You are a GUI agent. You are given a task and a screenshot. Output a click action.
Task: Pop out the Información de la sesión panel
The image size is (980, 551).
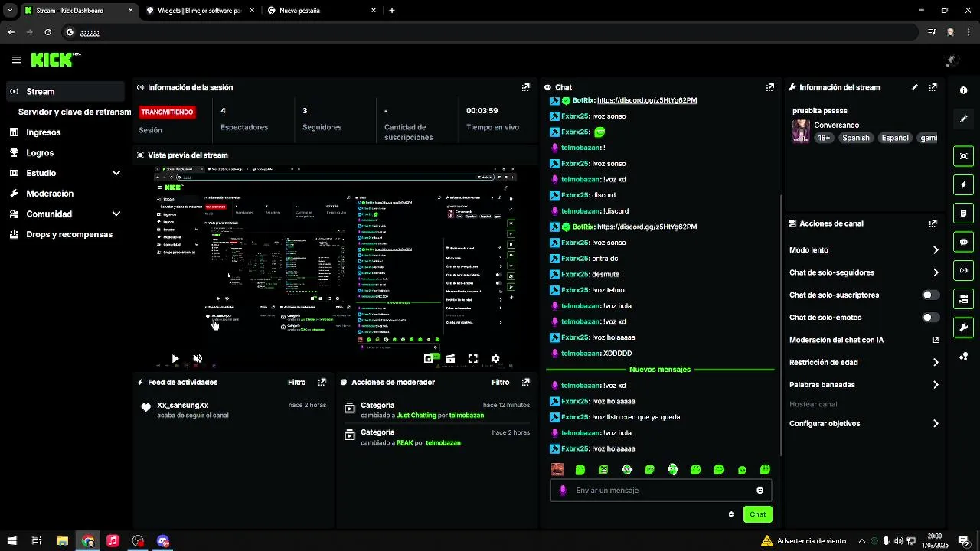[x=525, y=87]
